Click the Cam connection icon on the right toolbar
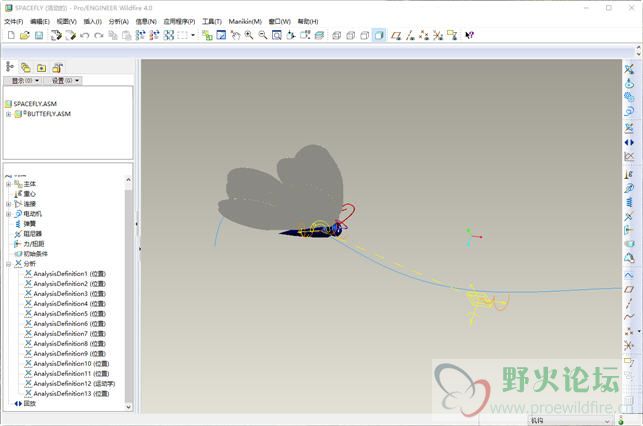 [629, 83]
